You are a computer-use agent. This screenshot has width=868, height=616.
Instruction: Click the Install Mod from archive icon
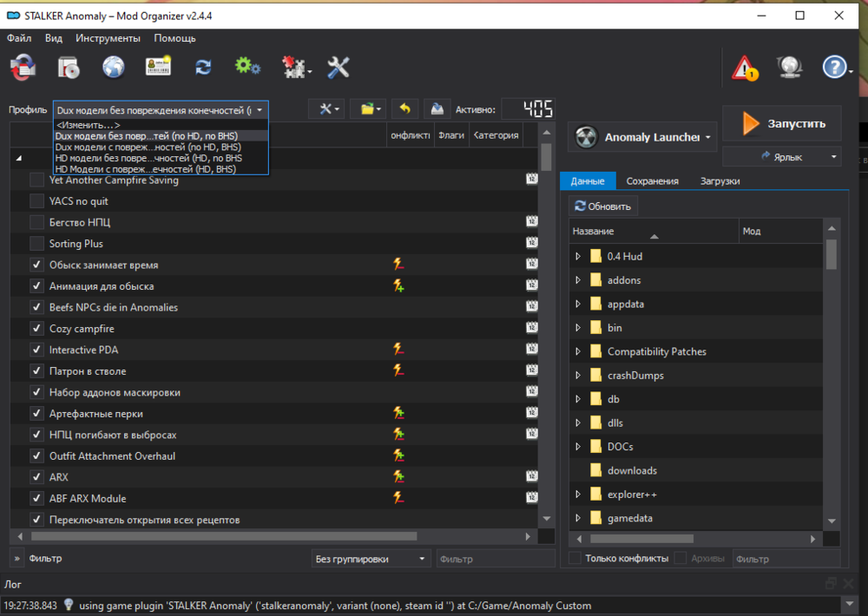tap(69, 67)
